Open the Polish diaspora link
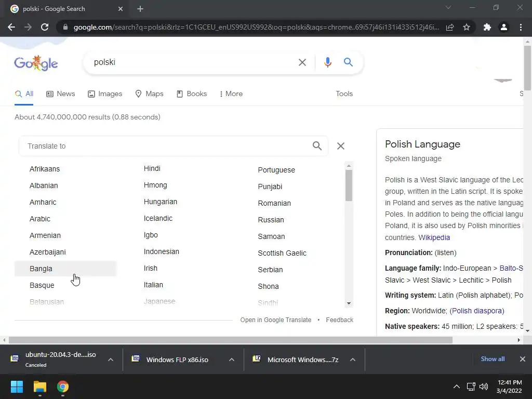The height and width of the screenshot is (399, 532). coord(477,311)
